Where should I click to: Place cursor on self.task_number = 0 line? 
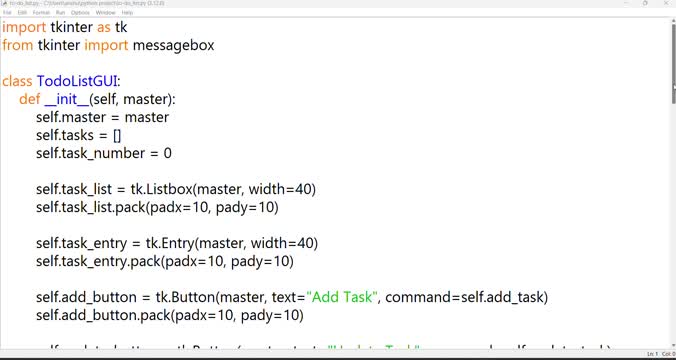pos(104,153)
